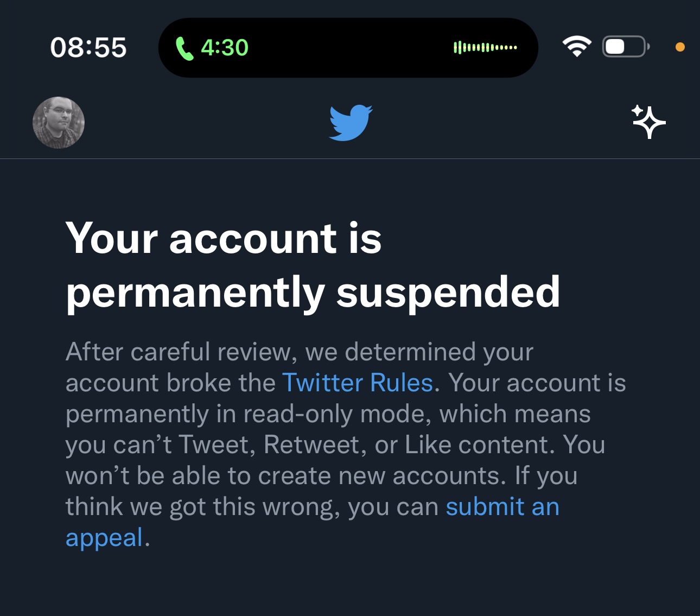Tap the blue Twitter bird logo

pos(351,123)
